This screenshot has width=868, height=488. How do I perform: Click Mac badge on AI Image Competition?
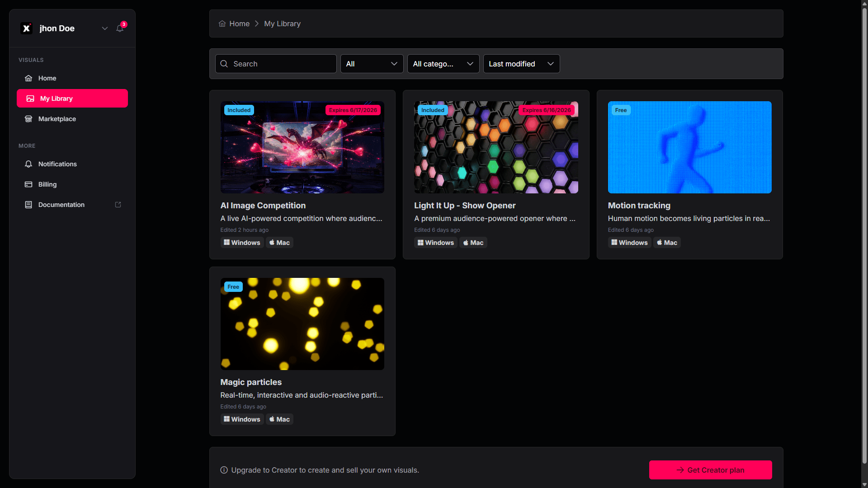(x=279, y=243)
